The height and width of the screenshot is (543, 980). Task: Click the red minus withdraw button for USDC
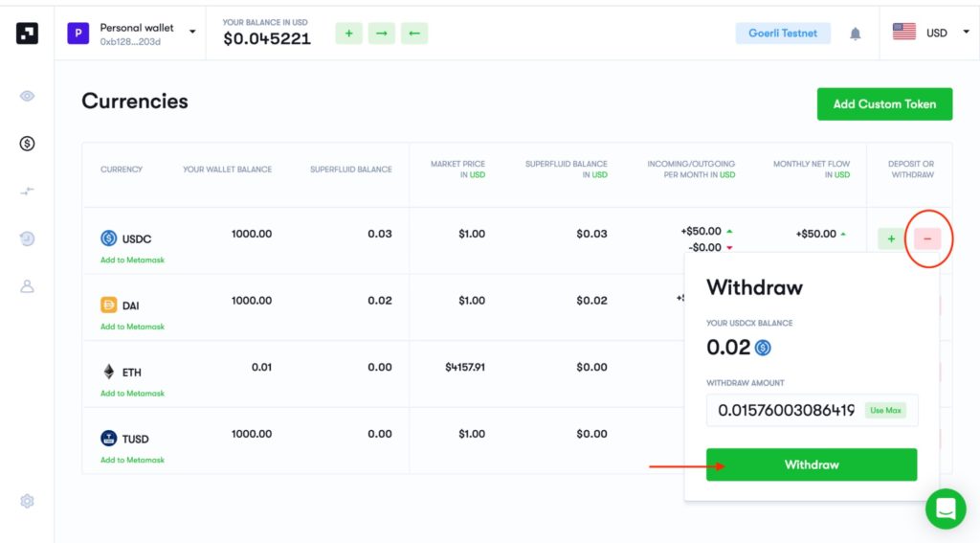(927, 239)
